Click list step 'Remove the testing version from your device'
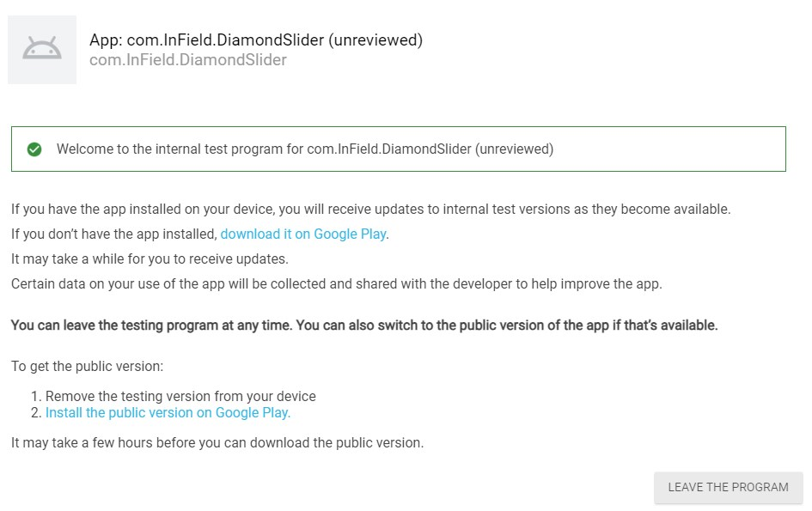This screenshot has height=511, width=812. pos(180,397)
